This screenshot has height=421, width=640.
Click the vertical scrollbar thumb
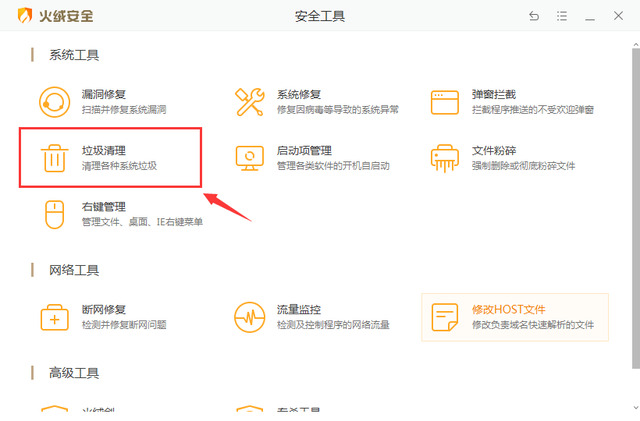click(636, 207)
